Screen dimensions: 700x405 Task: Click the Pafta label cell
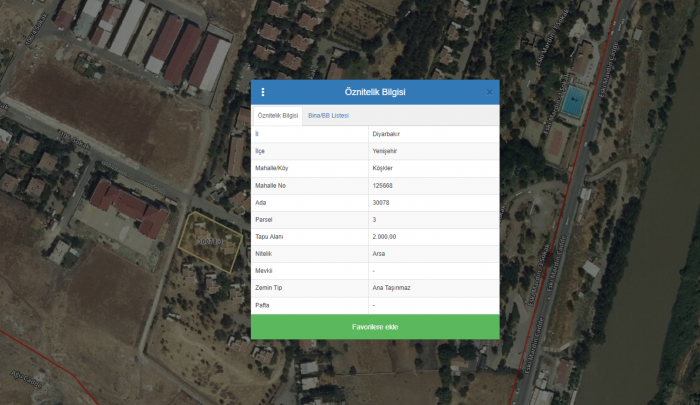[x=263, y=304]
